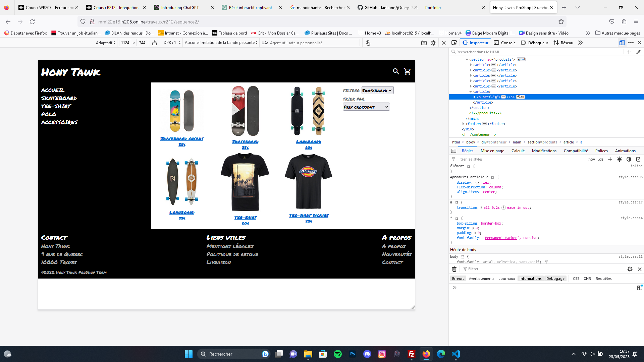This screenshot has height=362, width=644.
Task: Open the Prix croissant sort dropdown
Action: click(x=366, y=107)
